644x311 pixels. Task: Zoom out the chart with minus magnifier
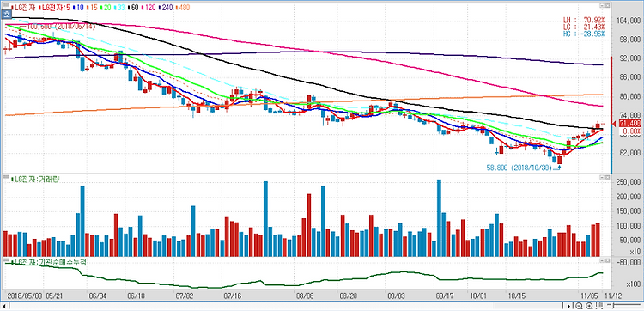(578, 306)
